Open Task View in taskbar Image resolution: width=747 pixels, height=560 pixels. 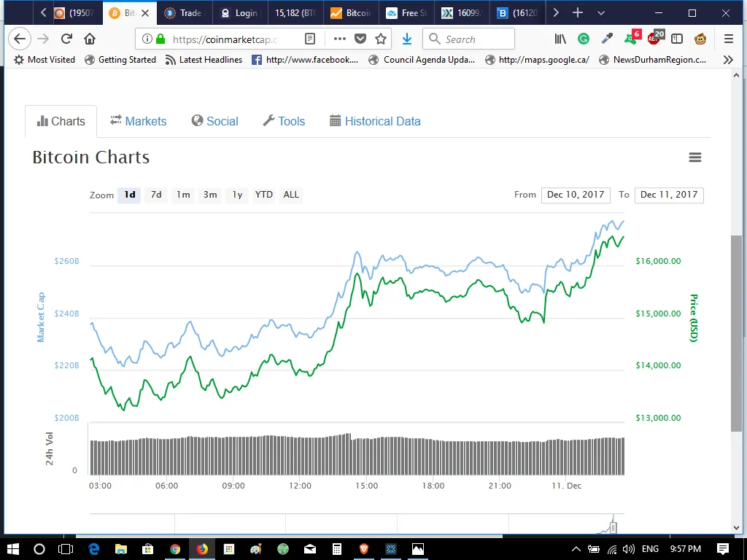[65, 549]
